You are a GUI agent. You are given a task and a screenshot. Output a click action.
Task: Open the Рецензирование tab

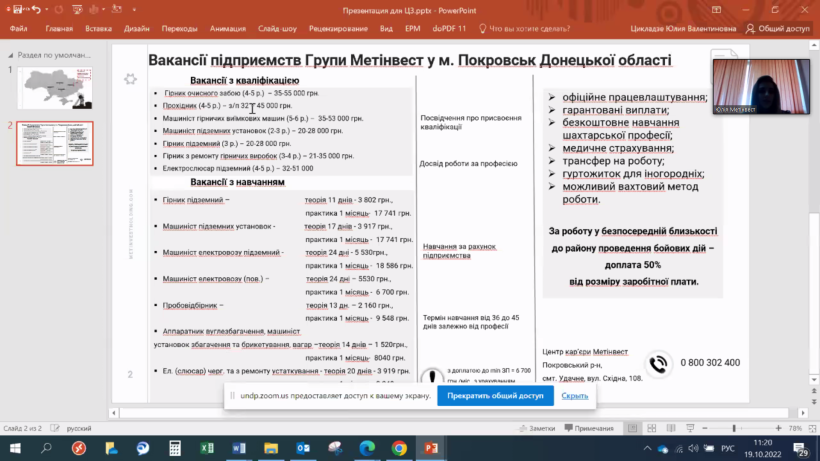[x=338, y=29]
